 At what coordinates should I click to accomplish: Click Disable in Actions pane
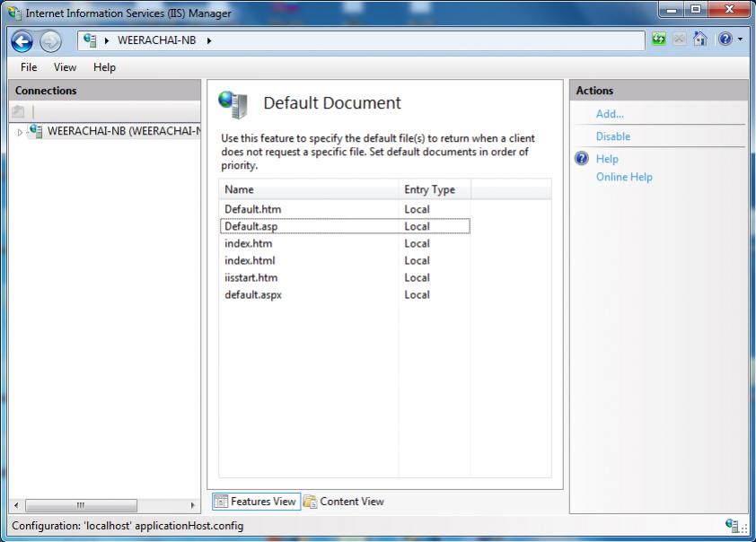click(x=613, y=136)
